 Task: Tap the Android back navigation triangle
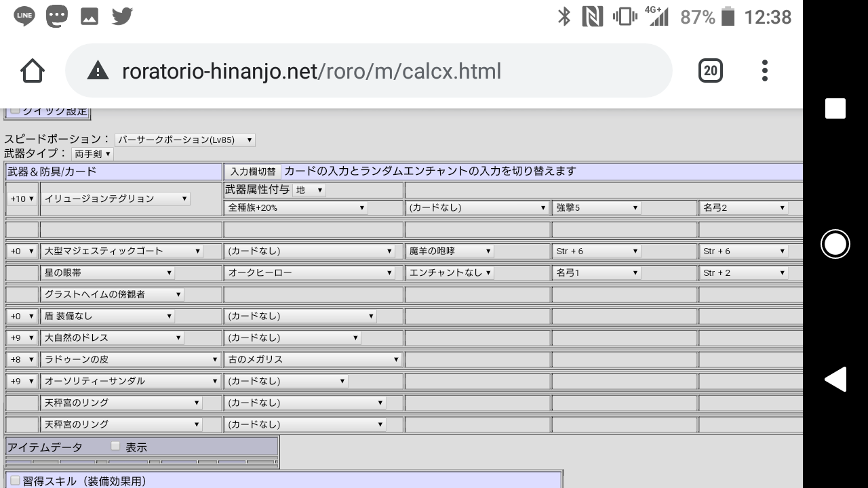pos(835,380)
